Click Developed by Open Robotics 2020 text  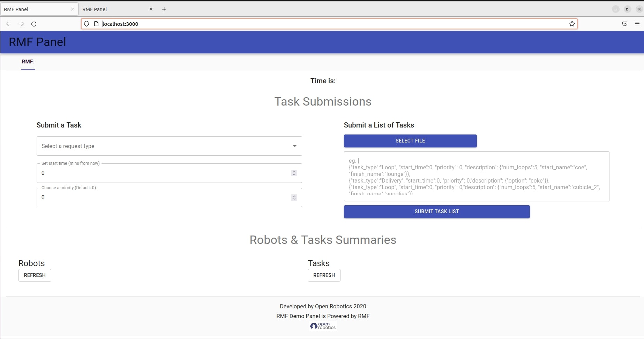click(323, 307)
